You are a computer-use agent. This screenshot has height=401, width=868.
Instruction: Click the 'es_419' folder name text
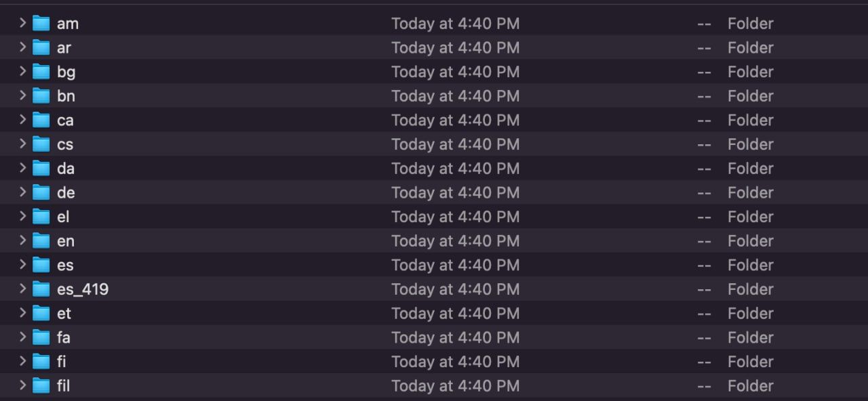(83, 289)
